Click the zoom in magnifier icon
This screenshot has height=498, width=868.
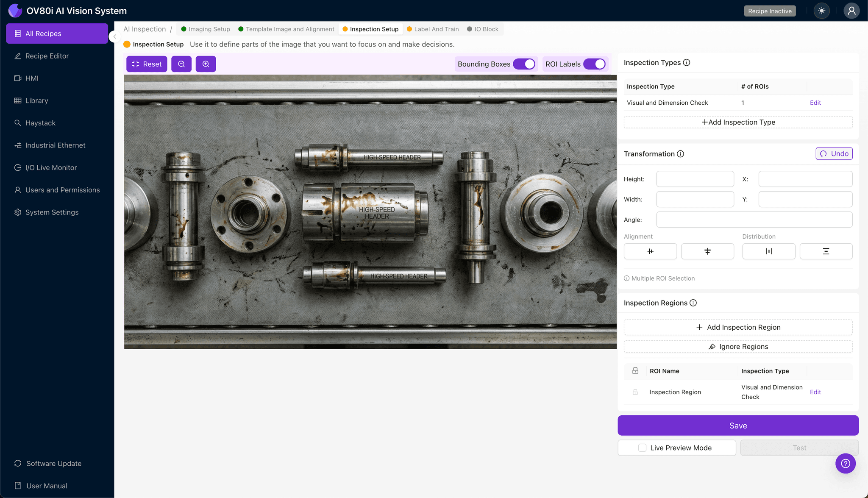point(206,64)
